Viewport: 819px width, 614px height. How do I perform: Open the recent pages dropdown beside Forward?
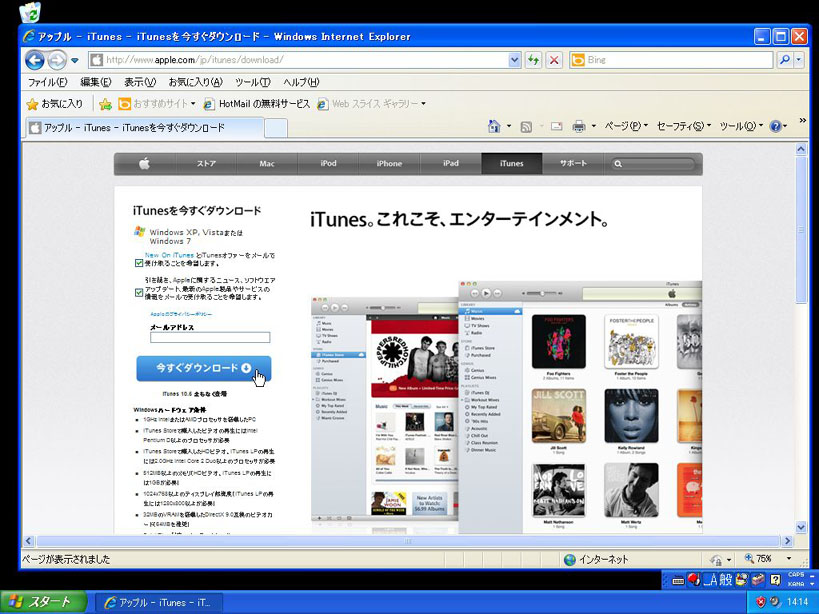pos(75,61)
